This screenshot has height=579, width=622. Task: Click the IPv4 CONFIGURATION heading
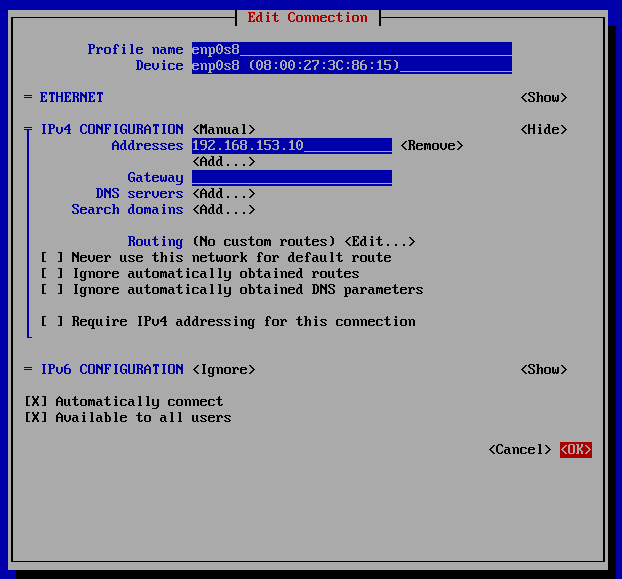coord(112,130)
